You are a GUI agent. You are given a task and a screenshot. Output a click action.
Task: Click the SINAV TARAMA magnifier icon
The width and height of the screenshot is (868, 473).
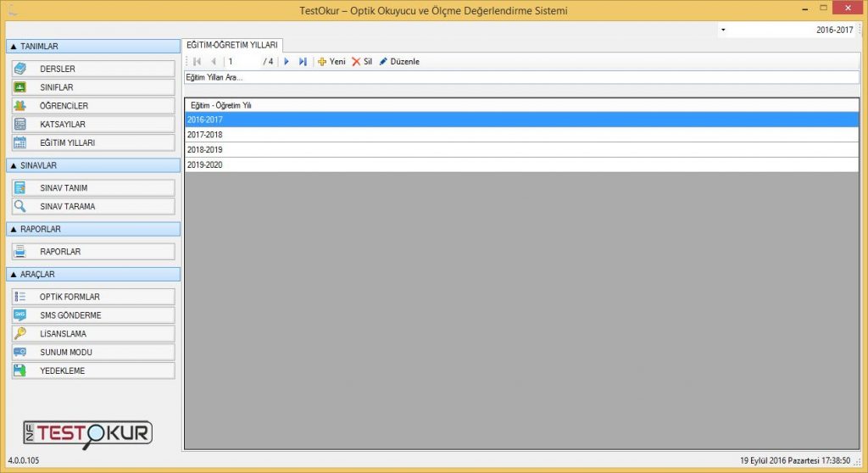point(20,206)
